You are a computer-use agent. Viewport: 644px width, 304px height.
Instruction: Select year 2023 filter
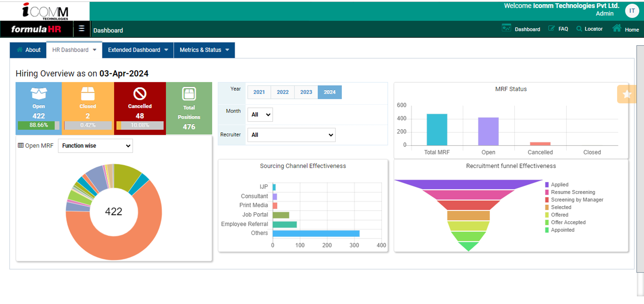point(306,92)
